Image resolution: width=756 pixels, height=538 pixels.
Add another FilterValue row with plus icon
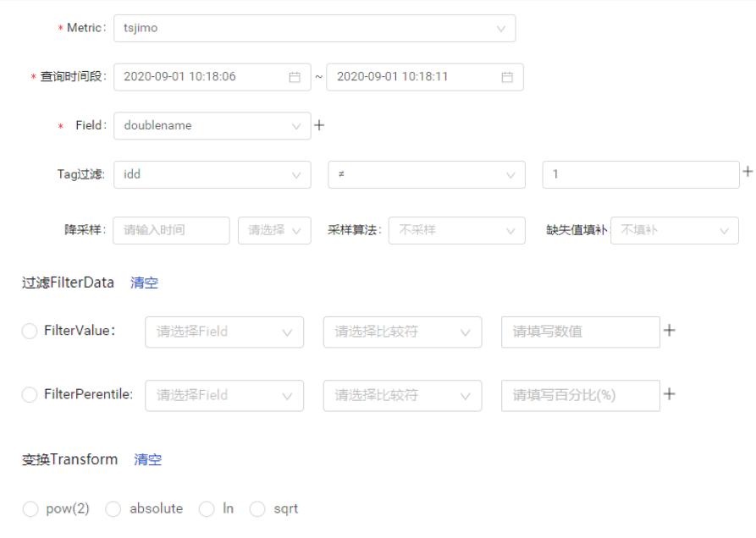click(x=669, y=331)
